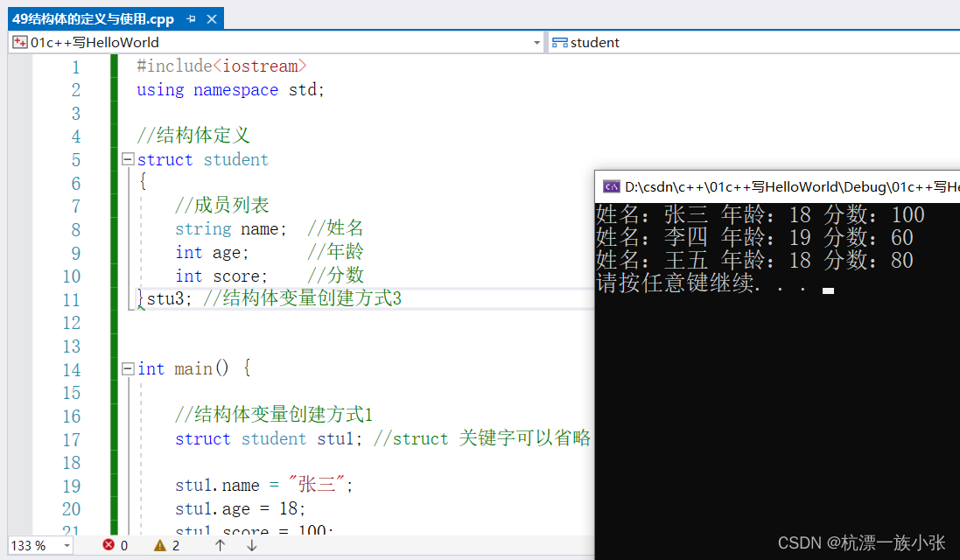Open the student type navigation dropdown
Viewport: 960px width, 560px height.
(x=753, y=42)
